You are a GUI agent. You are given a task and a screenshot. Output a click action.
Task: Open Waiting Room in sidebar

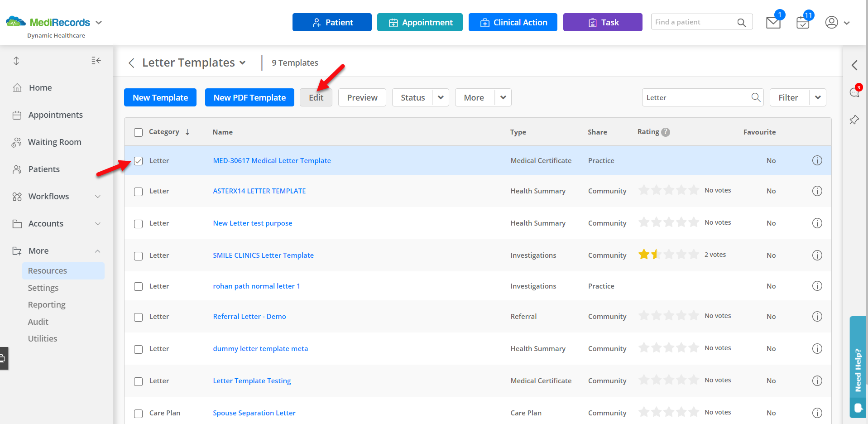pos(54,142)
